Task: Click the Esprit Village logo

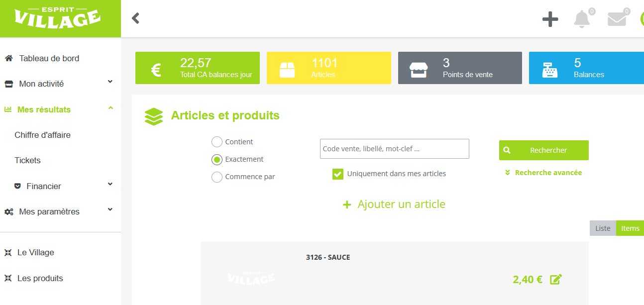Action: 57,18
